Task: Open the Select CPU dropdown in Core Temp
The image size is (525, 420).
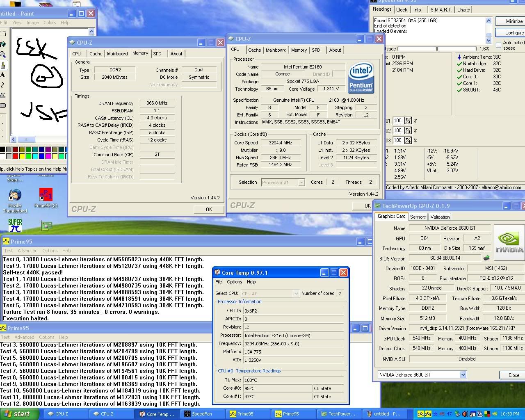Action: point(296,293)
